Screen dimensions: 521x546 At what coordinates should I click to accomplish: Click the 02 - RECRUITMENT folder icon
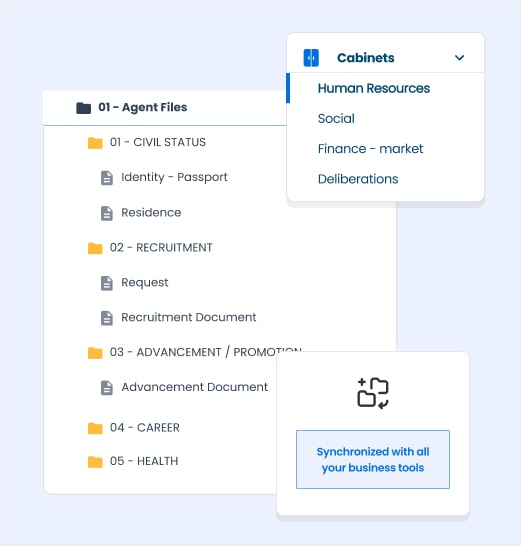coord(95,248)
